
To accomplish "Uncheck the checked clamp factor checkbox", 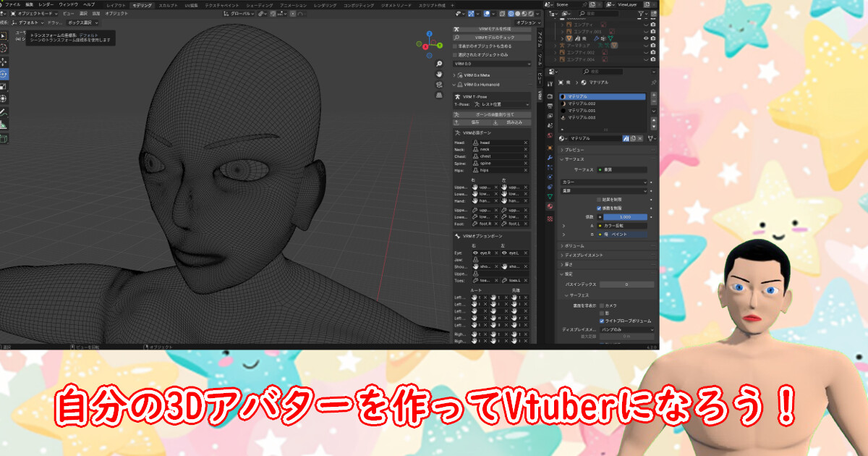I will tap(599, 208).
